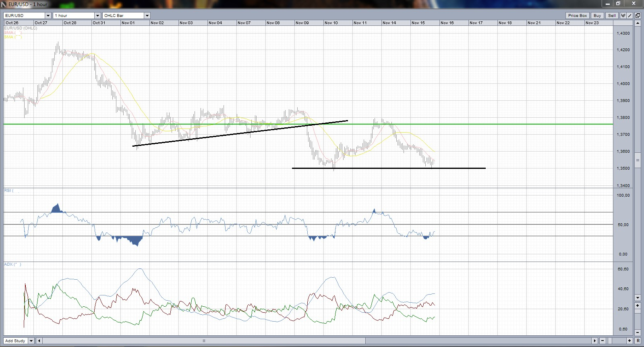This screenshot has height=347, width=644.
Task: Click the Price Box button
Action: [x=577, y=15]
